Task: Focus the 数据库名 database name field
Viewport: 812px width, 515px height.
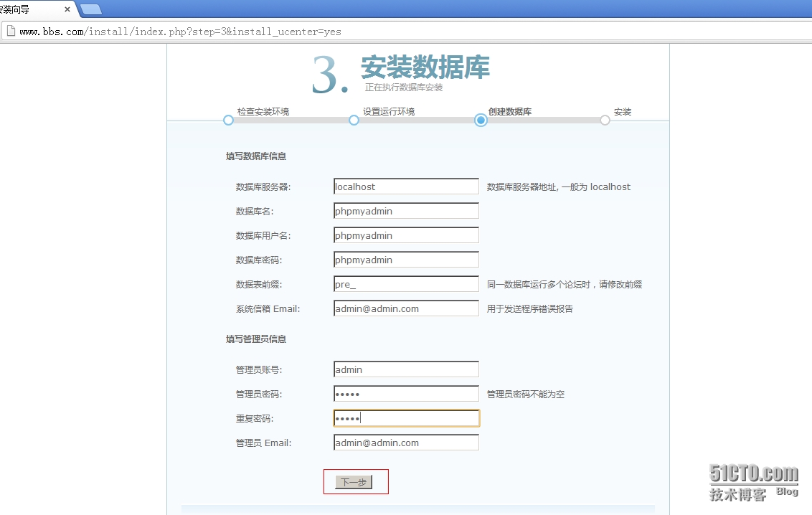Action: (406, 211)
